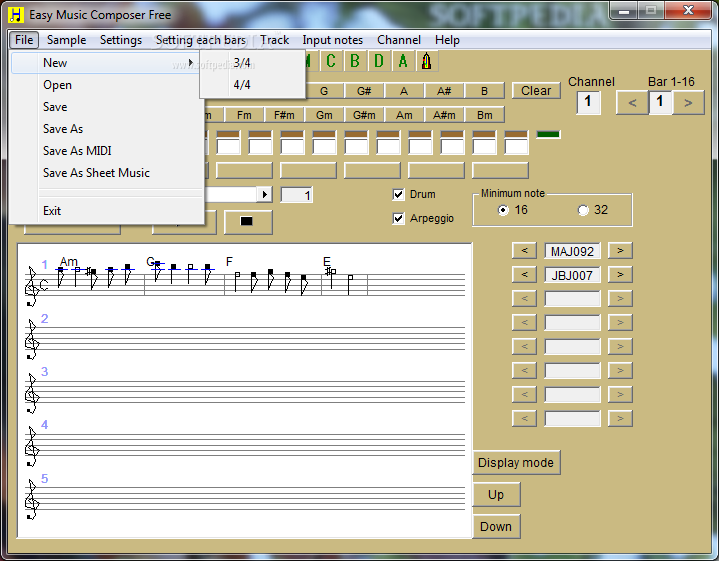This screenshot has height=561, width=719.
Task: Open the Channel menu
Action: [399, 40]
